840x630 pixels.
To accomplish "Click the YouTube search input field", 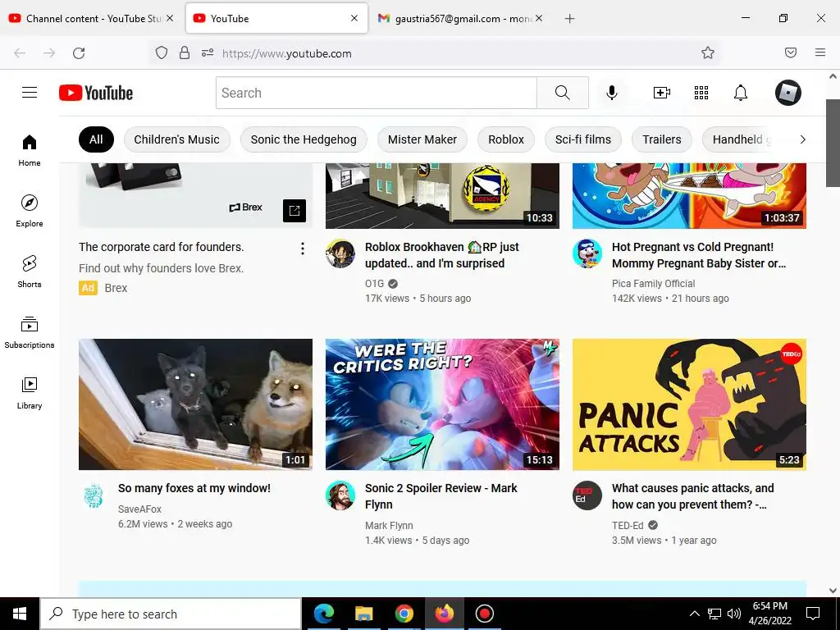I will [x=376, y=93].
